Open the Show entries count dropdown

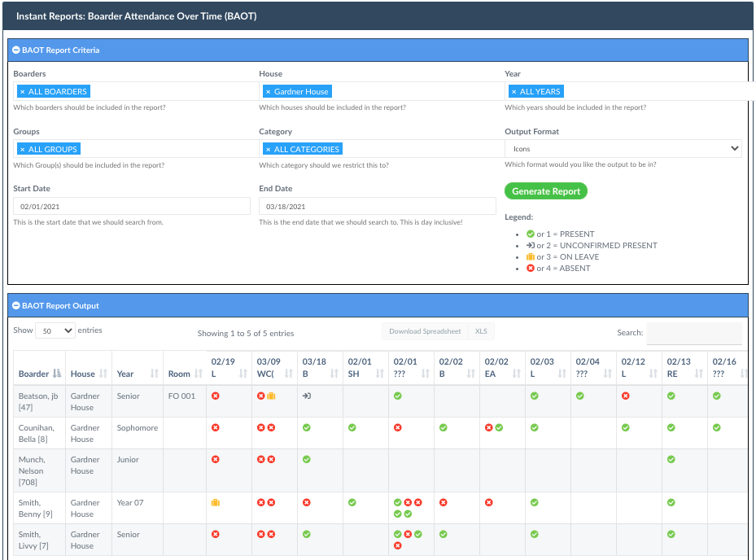tap(55, 330)
